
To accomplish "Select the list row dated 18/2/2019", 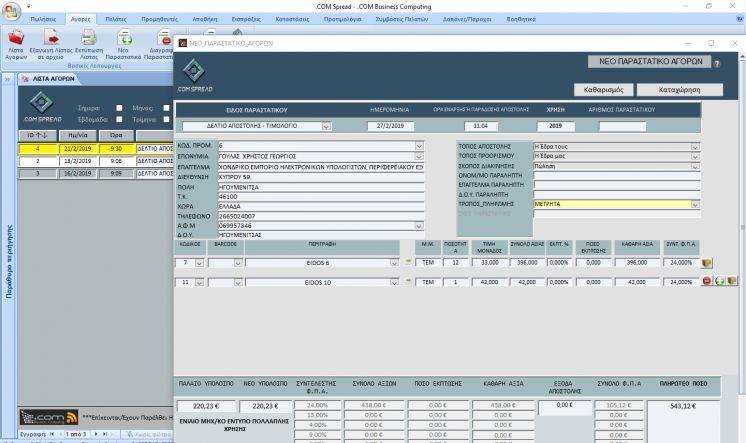I will point(96,161).
